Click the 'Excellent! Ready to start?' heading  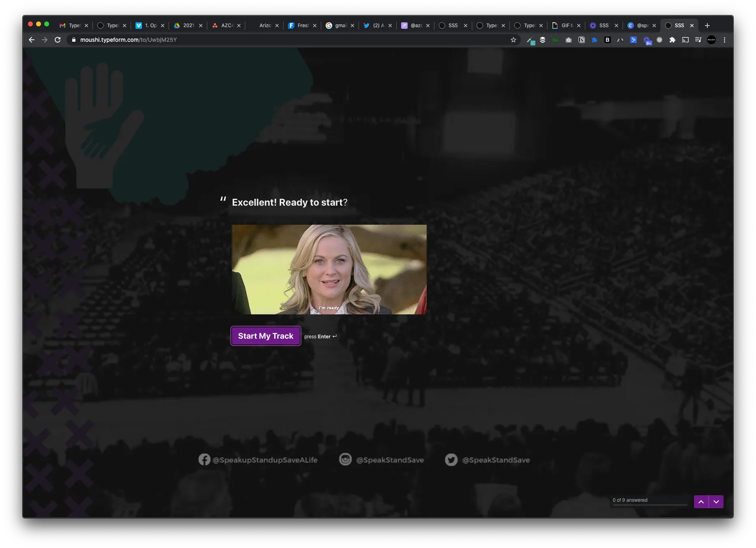pyautogui.click(x=290, y=202)
